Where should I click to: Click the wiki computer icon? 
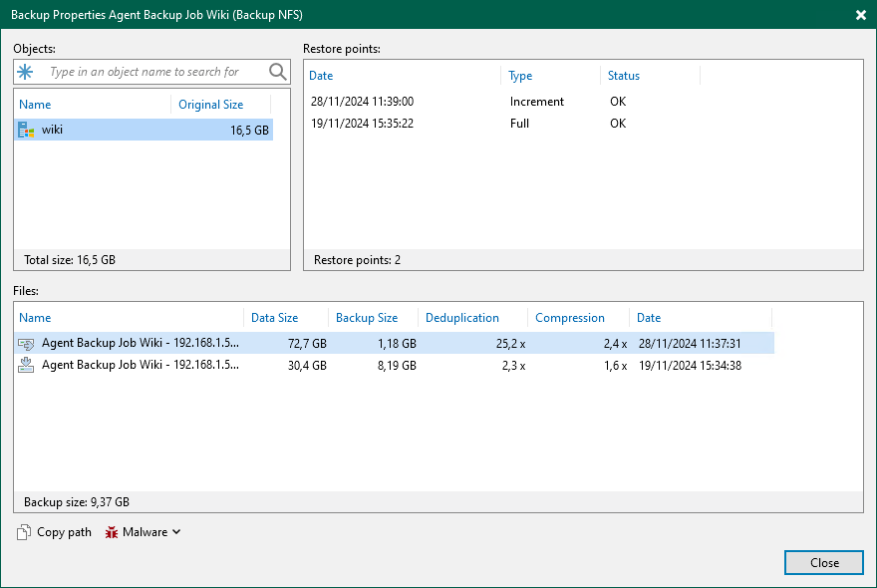coord(26,130)
